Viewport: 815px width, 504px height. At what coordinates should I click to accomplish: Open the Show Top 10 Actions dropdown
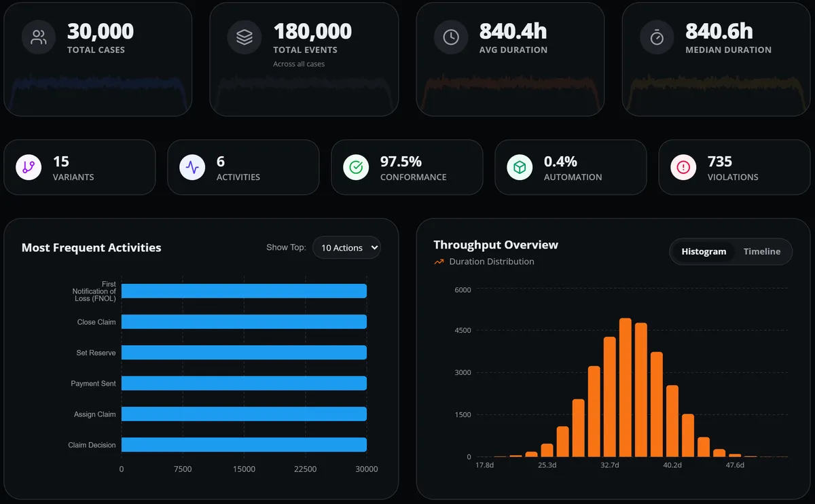click(x=346, y=248)
